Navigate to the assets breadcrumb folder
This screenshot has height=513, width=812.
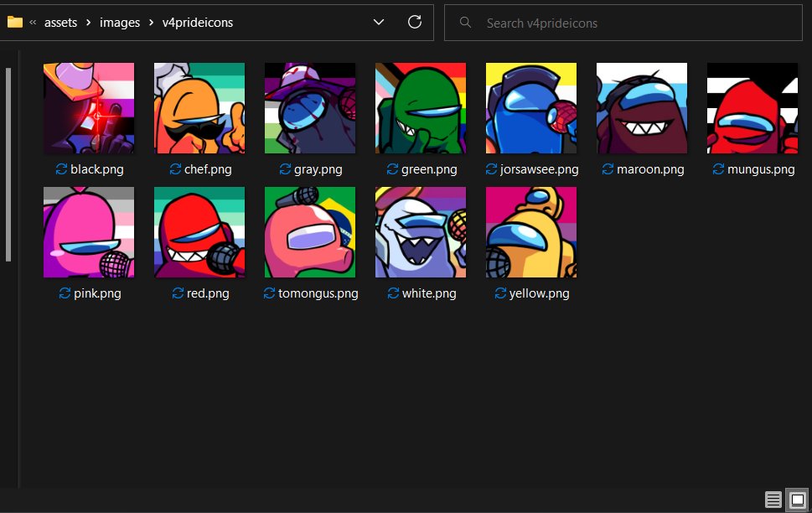click(x=60, y=22)
